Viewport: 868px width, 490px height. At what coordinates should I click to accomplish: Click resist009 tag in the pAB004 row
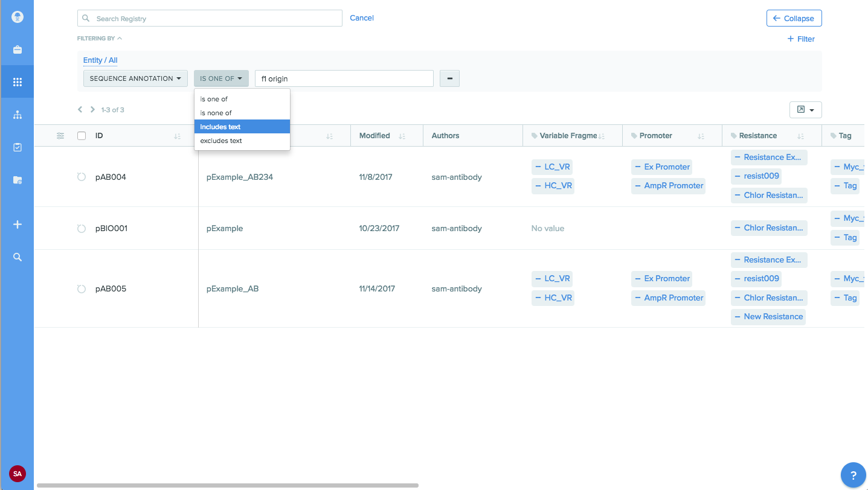[756, 176]
